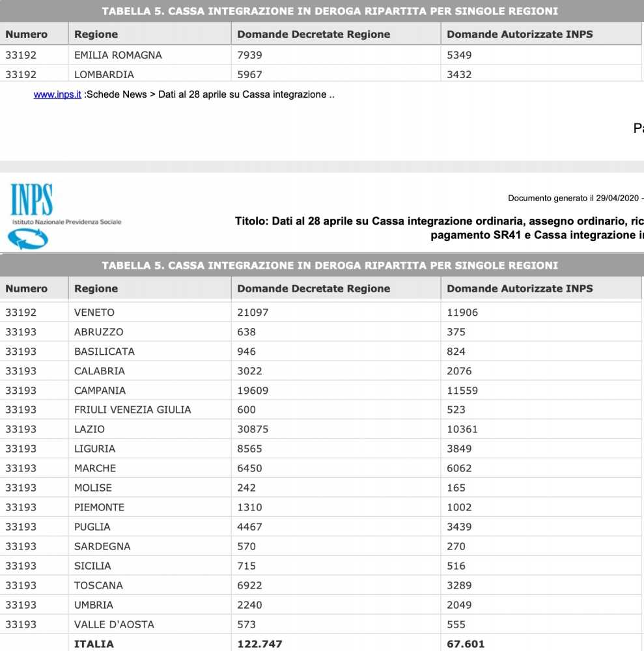Click the document title starting 'Titolo: Dati al 28 aprile'

(440, 228)
